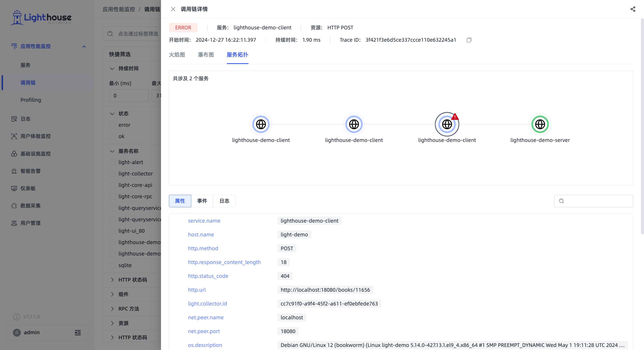Check the light-core-rpc service checkbox

[x=112, y=196]
